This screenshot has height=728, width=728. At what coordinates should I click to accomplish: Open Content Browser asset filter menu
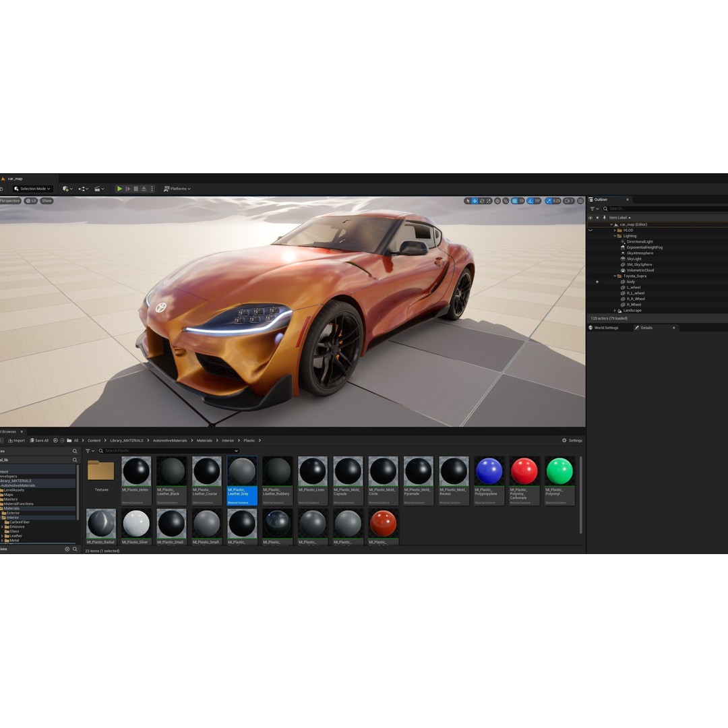click(x=90, y=451)
